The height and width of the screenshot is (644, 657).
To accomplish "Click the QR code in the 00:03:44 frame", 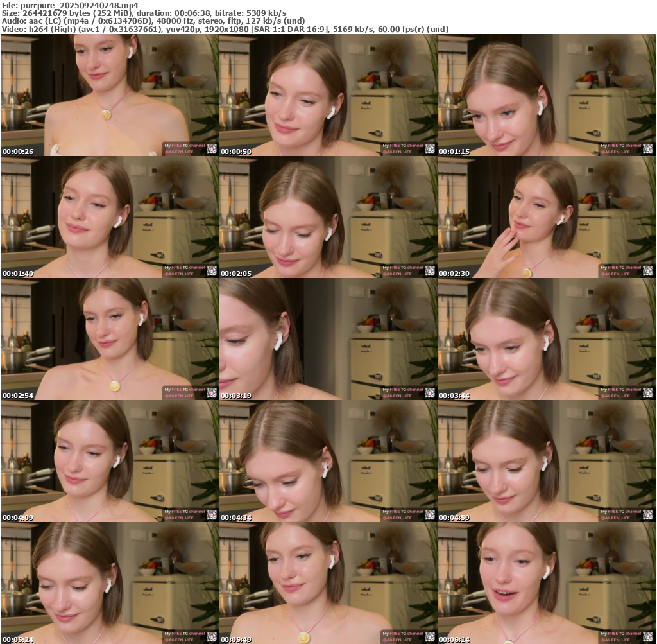I will tap(648, 393).
